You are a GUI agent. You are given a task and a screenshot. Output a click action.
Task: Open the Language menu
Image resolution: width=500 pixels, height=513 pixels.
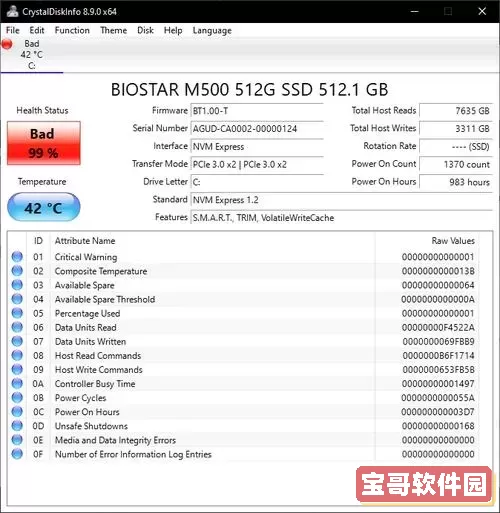click(212, 31)
